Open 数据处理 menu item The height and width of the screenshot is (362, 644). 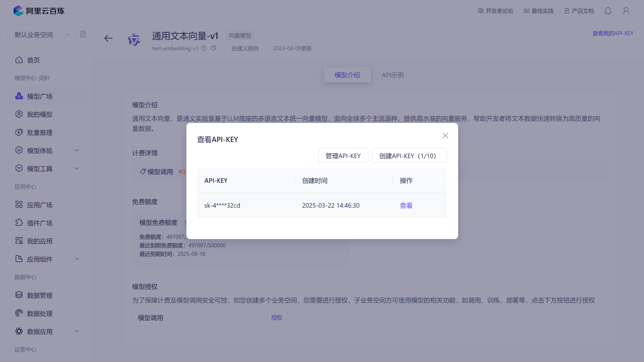coord(47,313)
